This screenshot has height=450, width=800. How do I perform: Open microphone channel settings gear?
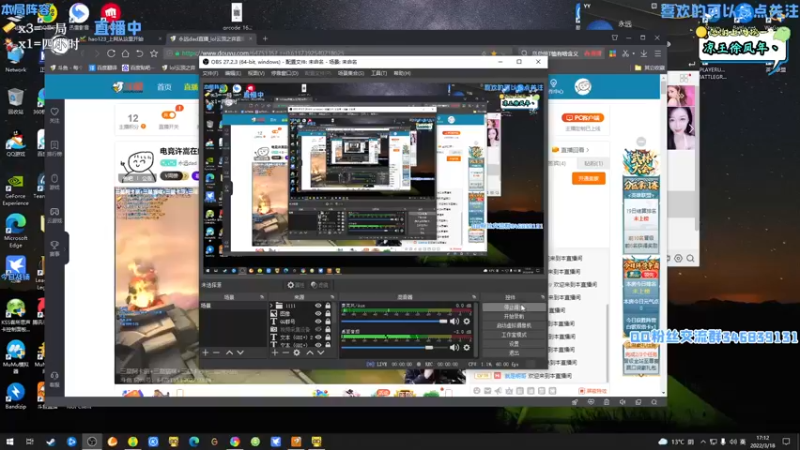coord(466,321)
